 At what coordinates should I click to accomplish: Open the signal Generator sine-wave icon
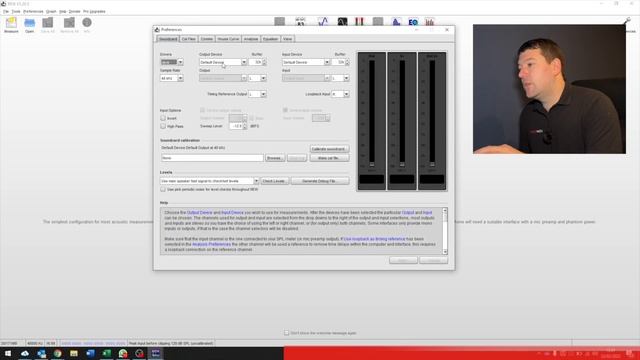tap(323, 22)
